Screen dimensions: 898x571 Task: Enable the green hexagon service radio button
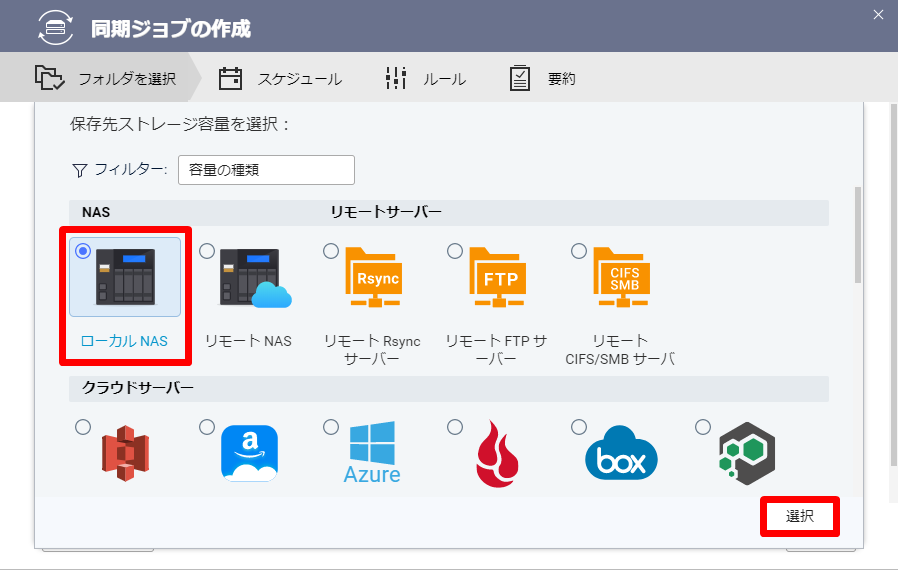click(703, 427)
